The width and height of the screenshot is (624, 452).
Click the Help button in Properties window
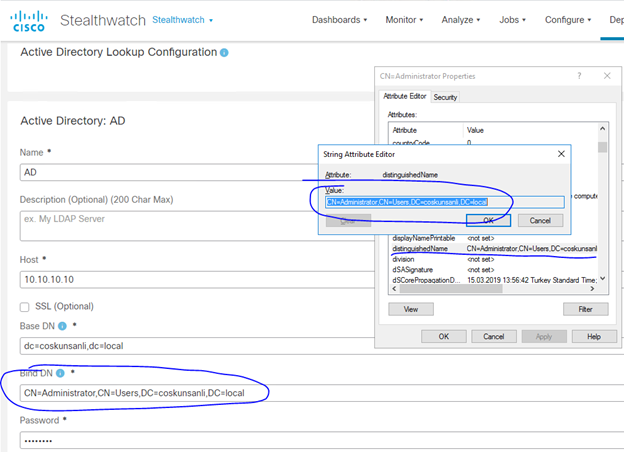coord(594,337)
